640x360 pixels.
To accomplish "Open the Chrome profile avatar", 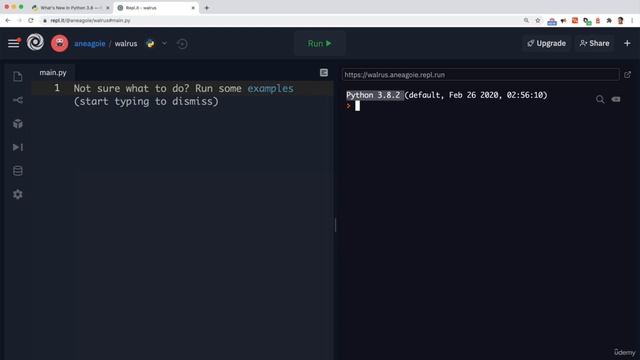I will pos(620,20).
